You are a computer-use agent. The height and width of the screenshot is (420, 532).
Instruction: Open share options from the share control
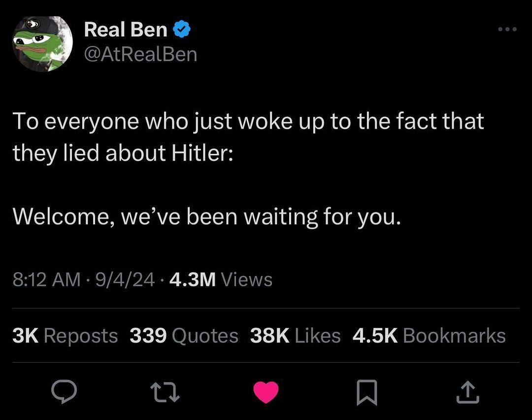coord(468,393)
